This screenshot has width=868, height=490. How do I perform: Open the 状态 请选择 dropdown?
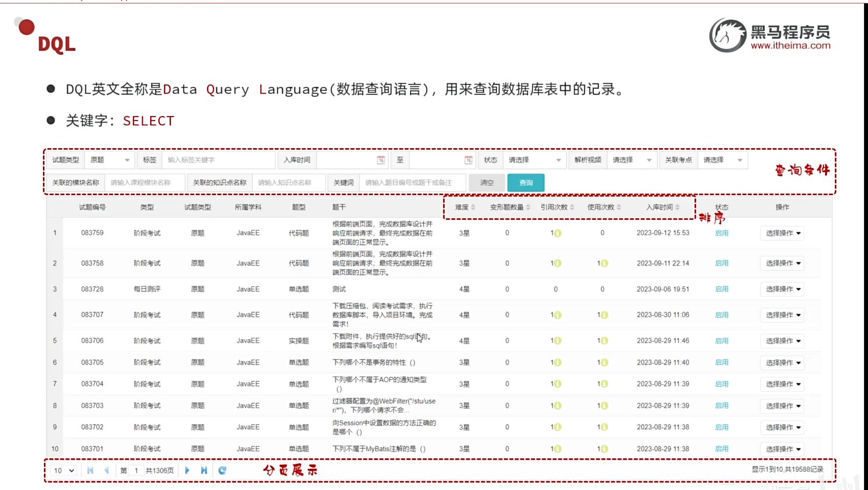[534, 160]
